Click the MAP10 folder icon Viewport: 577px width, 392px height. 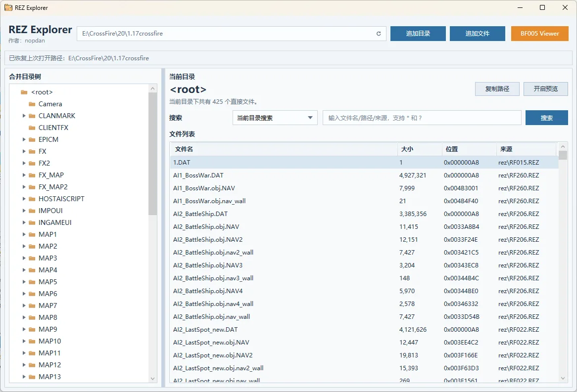(x=32, y=341)
